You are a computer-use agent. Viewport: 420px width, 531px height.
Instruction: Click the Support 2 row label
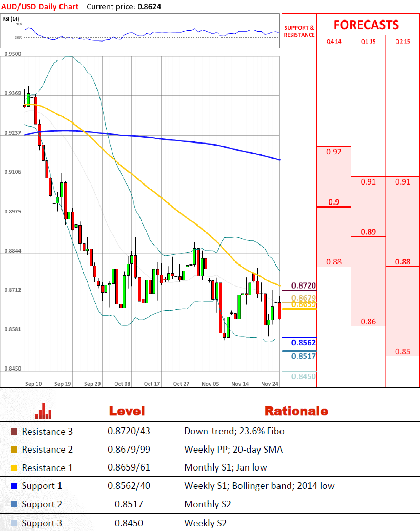tap(42, 504)
